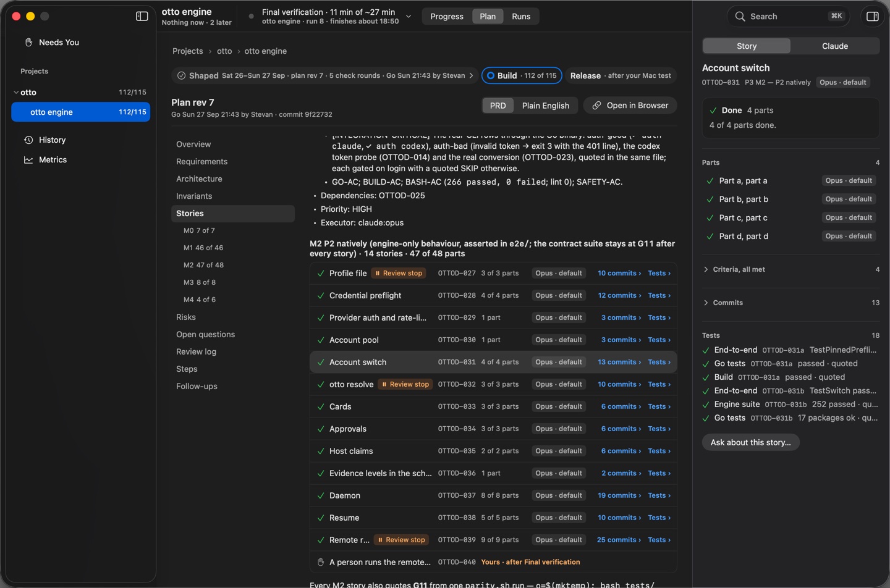Collapse the otto project tree

coord(16,93)
